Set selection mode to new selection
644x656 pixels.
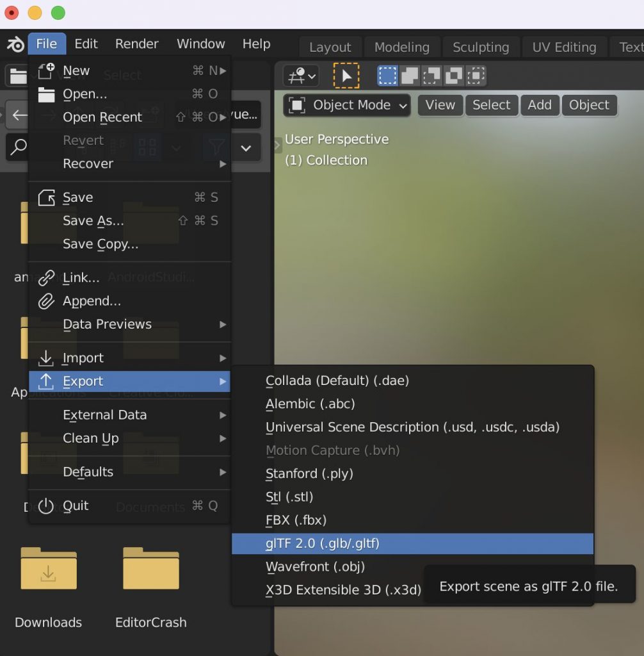pos(387,76)
